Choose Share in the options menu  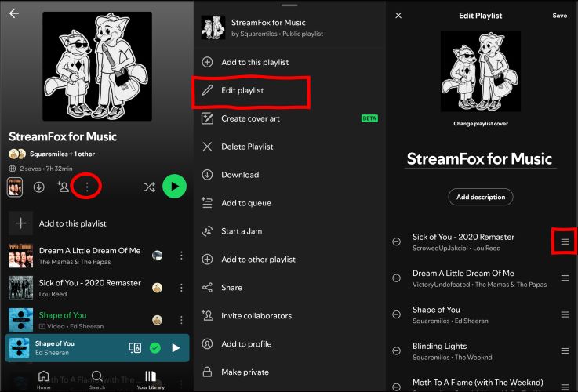289,288
